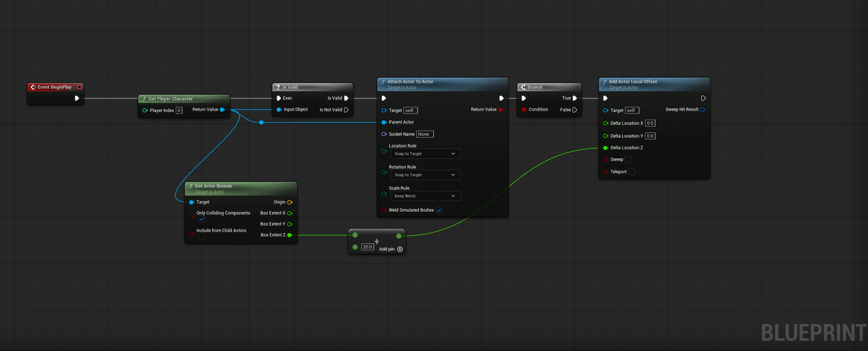Click the Sweep Hit Result output pin
The image size is (868, 351).
click(703, 109)
